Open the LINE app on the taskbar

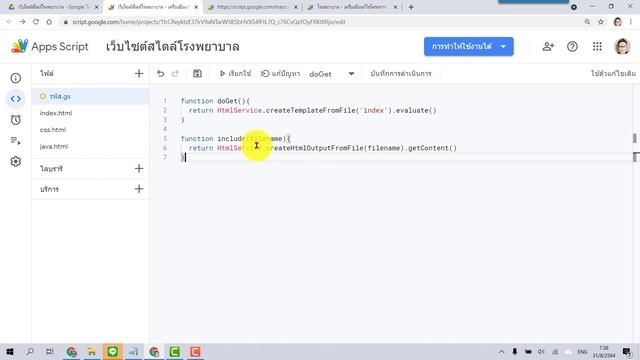pos(113,351)
